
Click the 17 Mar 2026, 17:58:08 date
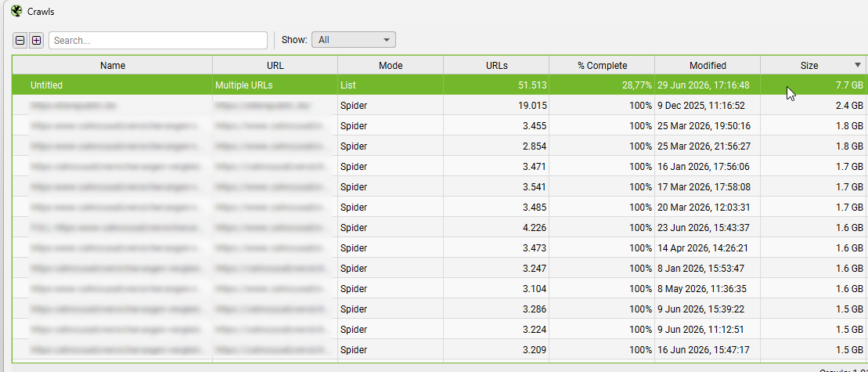coord(704,186)
